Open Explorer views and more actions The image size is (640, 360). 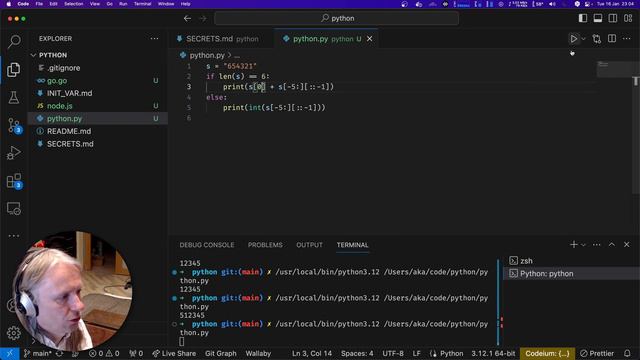(154, 39)
